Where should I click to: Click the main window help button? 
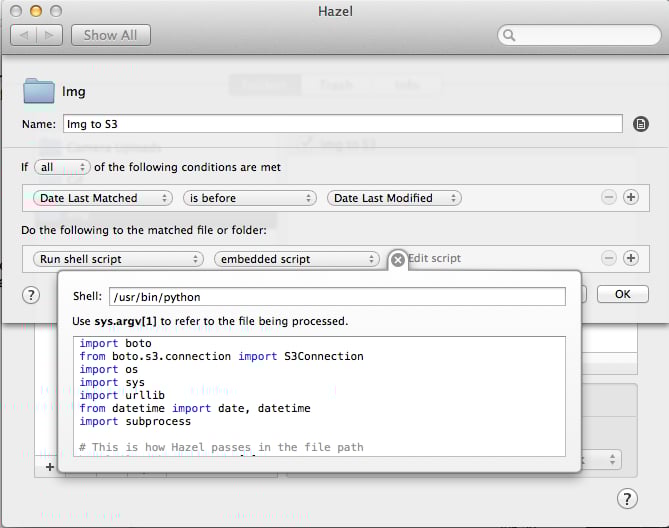pyautogui.click(x=627, y=499)
